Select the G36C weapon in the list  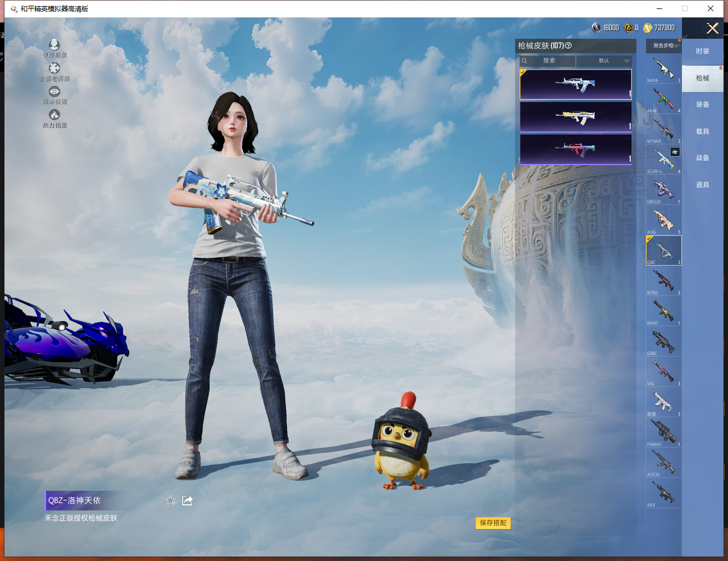663,341
